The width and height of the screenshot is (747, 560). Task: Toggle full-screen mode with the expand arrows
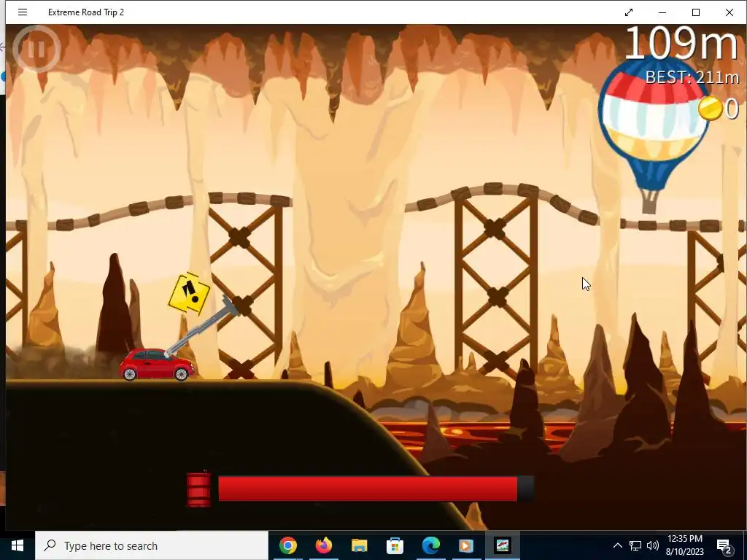click(x=629, y=12)
